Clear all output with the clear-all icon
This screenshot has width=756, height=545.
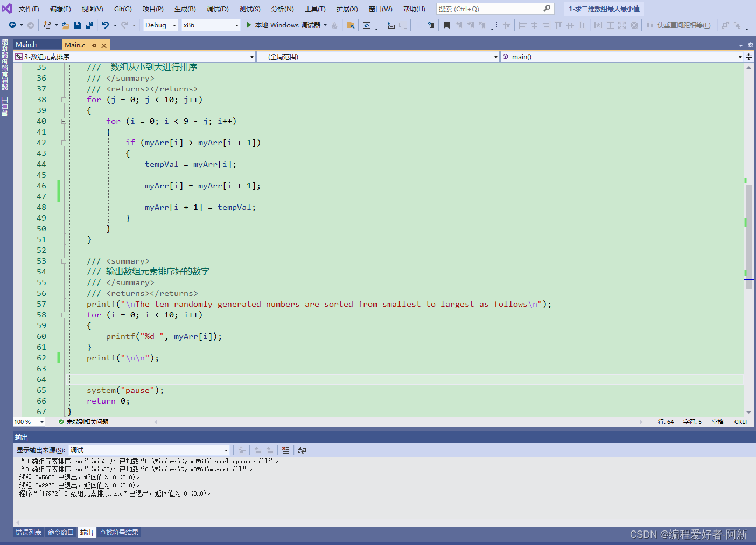pos(286,450)
